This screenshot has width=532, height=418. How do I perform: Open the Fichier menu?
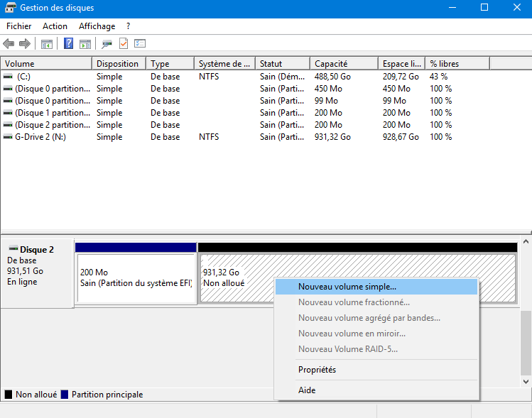pos(19,26)
